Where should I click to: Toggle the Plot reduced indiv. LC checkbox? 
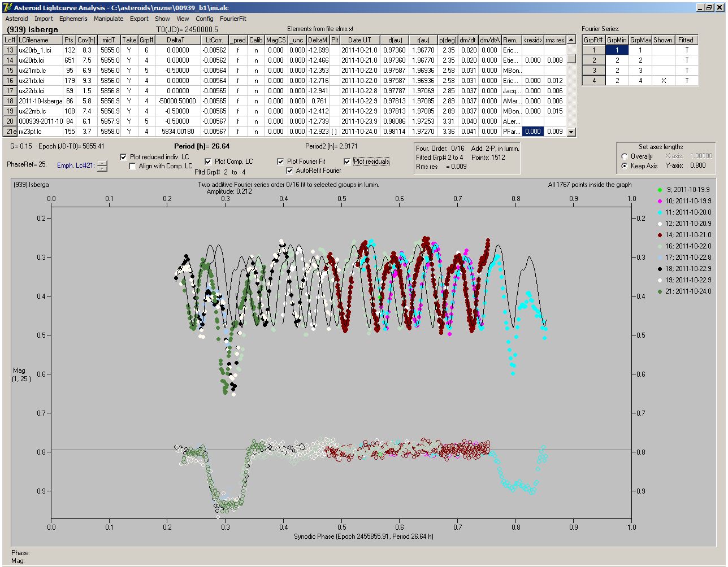(124, 157)
